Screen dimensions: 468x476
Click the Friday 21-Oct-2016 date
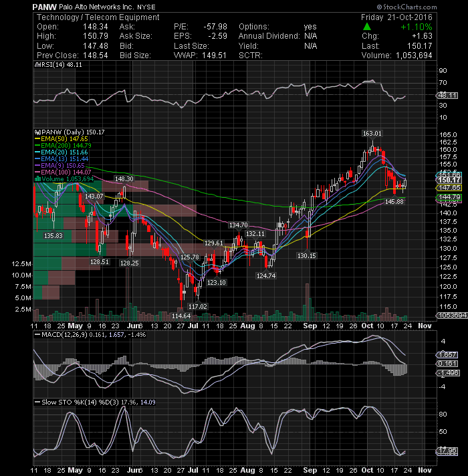click(396, 17)
